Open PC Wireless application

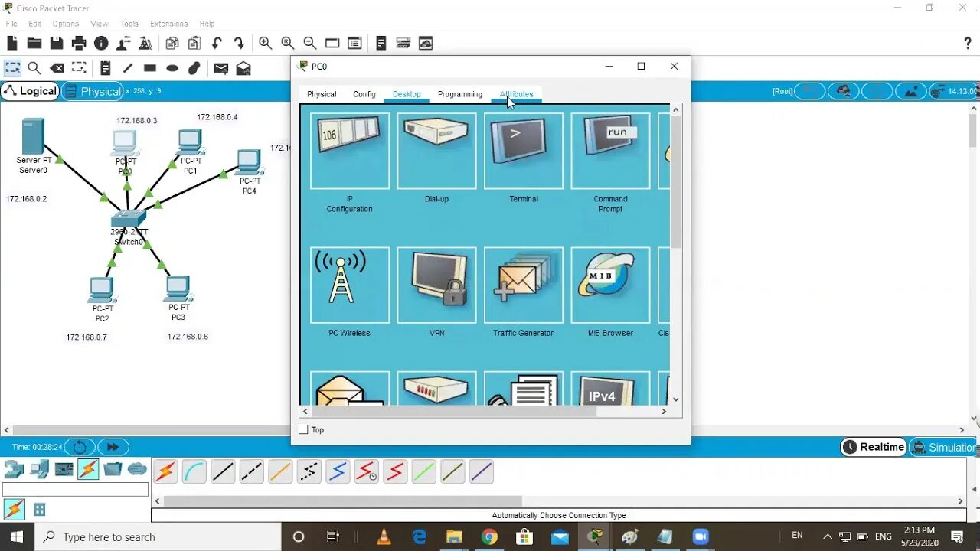(350, 285)
